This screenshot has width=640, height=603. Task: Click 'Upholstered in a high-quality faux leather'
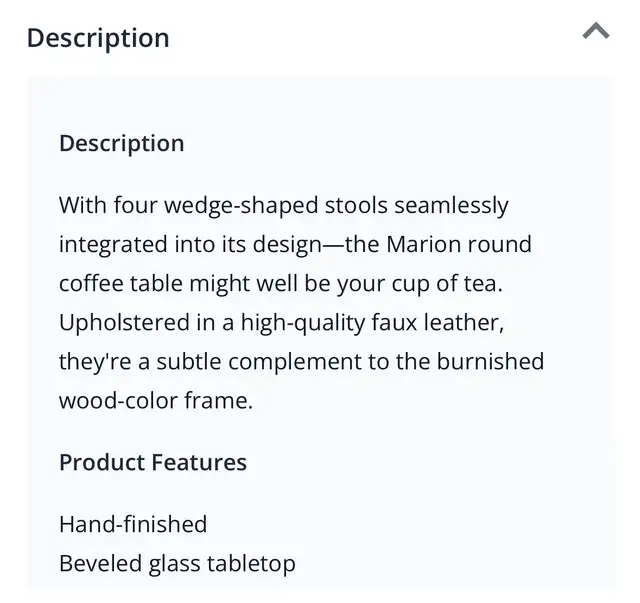282,323
